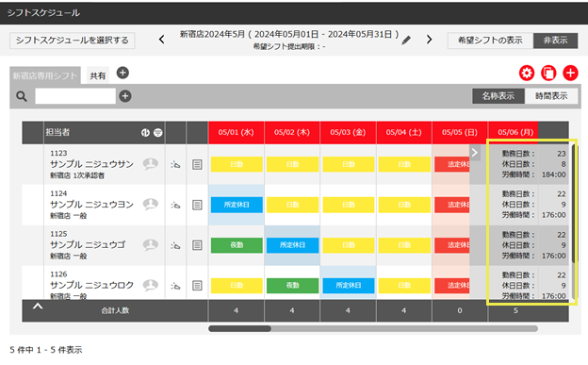The image size is (588, 365).
Task: Go to previous month with left arrow
Action: click(x=162, y=40)
